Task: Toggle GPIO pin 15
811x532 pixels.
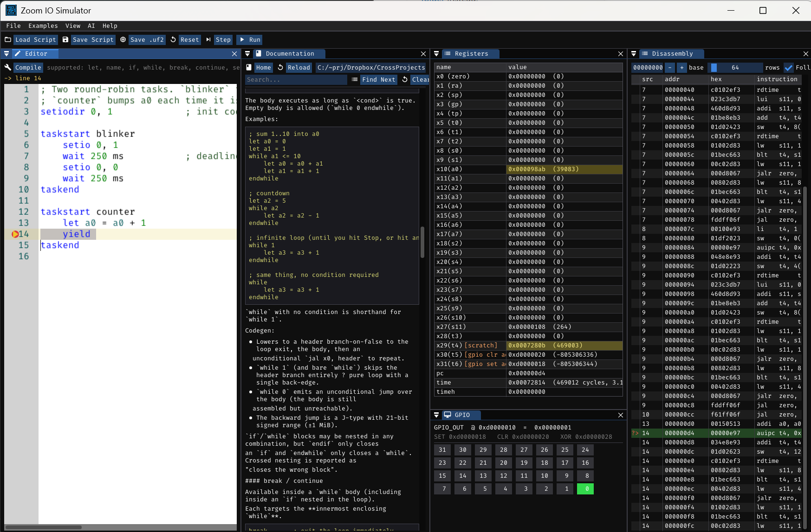Action: 442,476
